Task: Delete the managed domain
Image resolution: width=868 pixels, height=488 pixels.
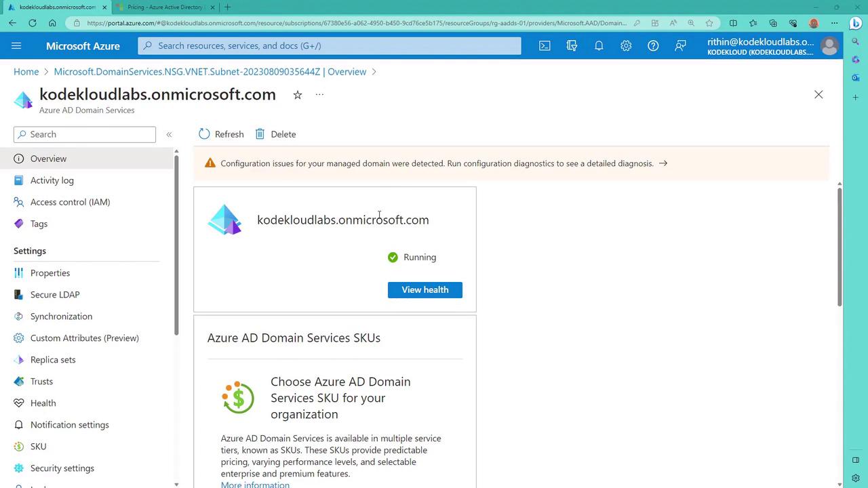Action: (x=275, y=134)
